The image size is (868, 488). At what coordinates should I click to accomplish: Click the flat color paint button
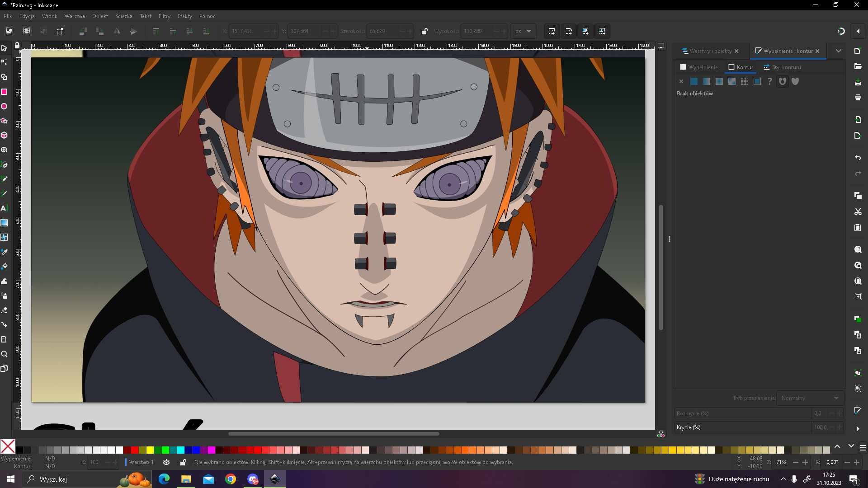[693, 81]
